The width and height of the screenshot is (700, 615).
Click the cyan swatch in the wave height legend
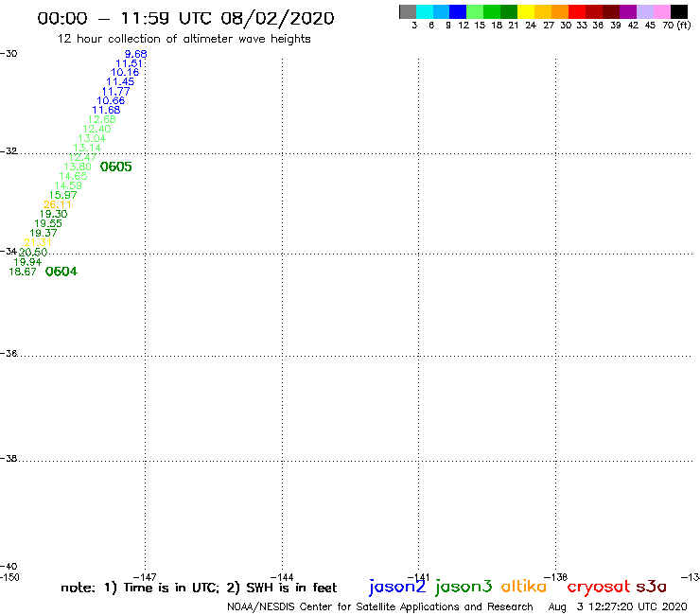425,11
